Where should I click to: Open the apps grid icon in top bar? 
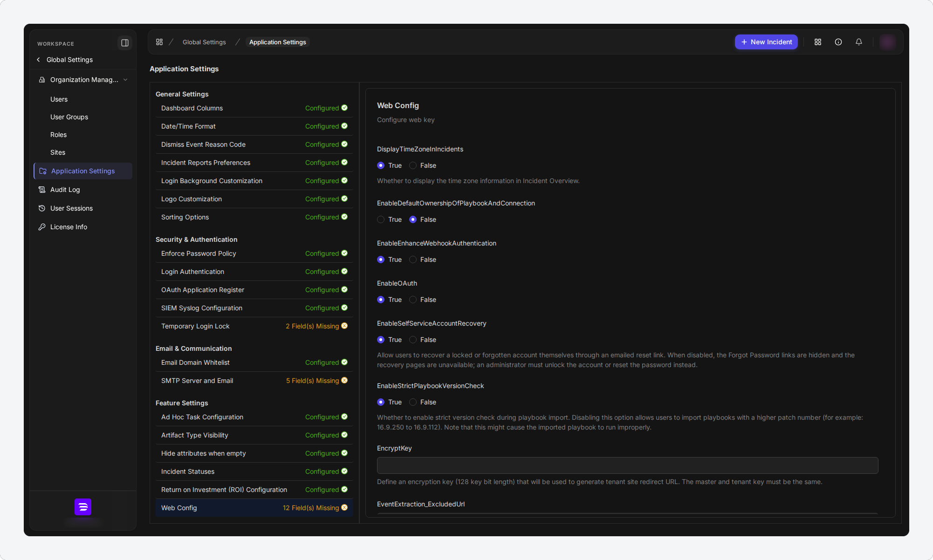(x=818, y=42)
